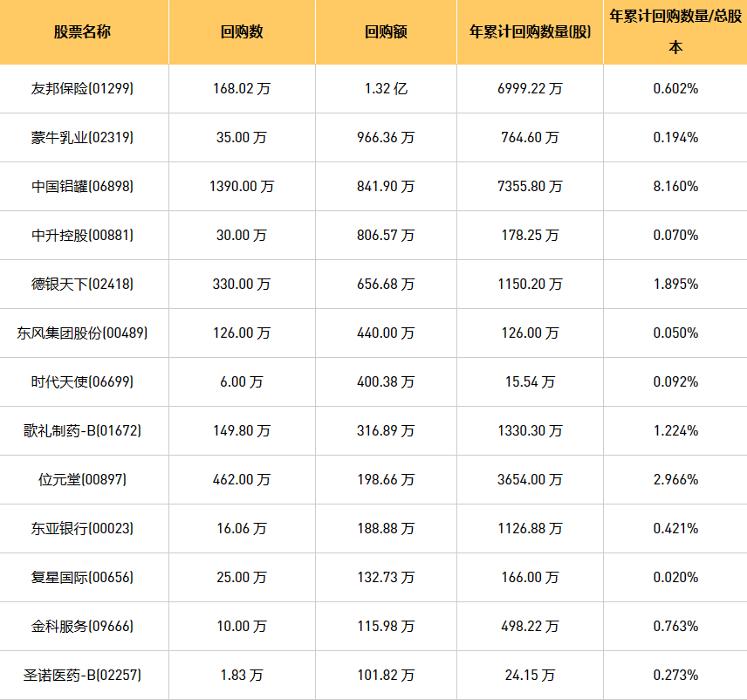Click the 316.89 万 buyback amount cell

click(386, 431)
